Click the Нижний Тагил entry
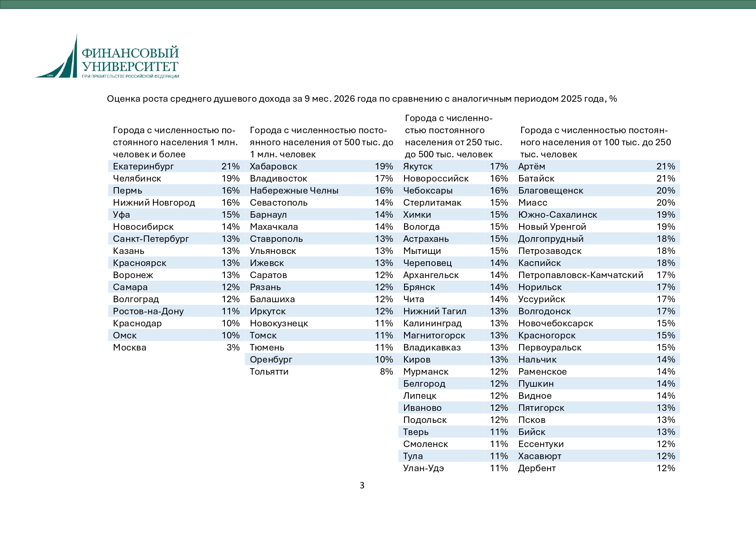The width and height of the screenshot is (756, 535). 435,311
